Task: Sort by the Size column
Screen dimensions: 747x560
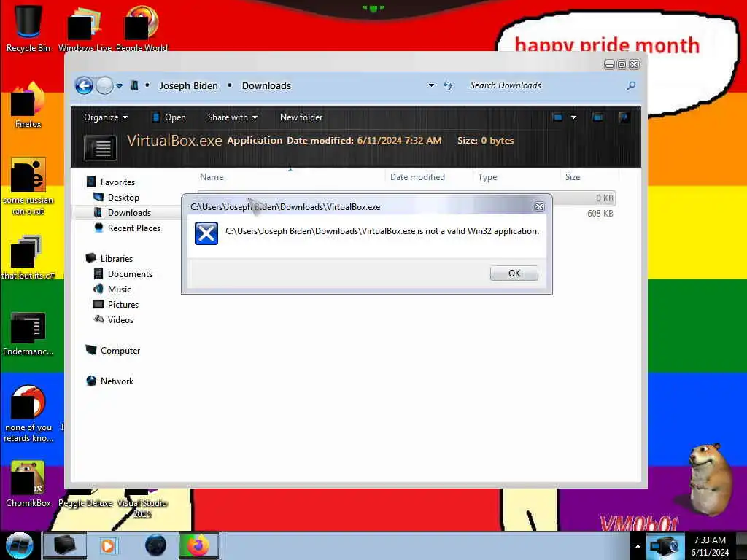Action: click(x=573, y=177)
